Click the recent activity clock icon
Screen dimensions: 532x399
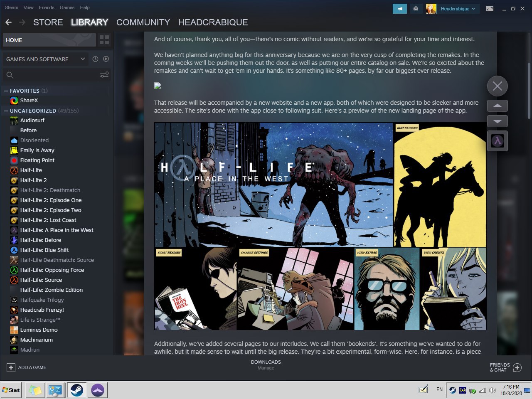coord(95,59)
